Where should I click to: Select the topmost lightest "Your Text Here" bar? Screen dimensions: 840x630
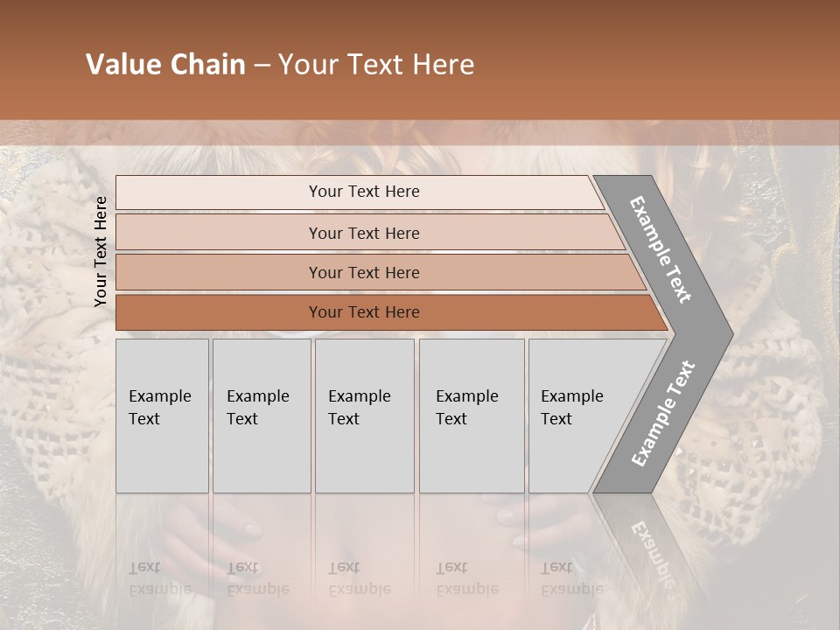click(x=363, y=192)
